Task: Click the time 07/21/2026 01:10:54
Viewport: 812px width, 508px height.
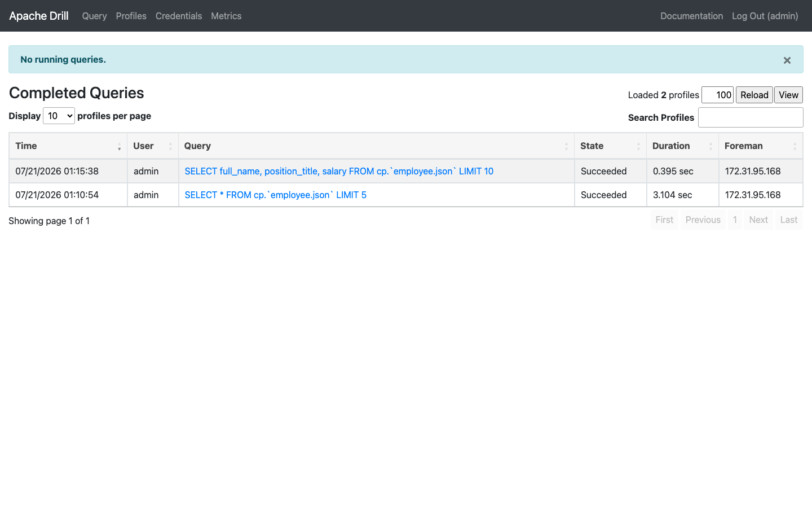Action: pos(57,195)
